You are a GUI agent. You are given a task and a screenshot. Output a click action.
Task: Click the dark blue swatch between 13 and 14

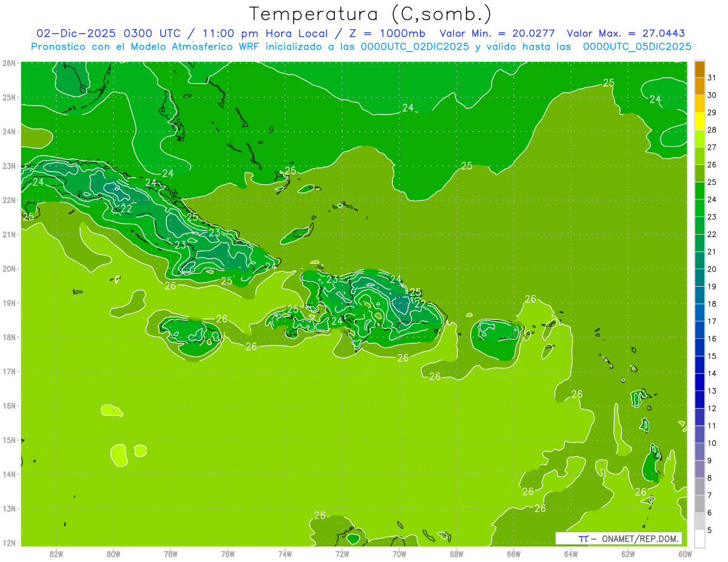pos(700,382)
